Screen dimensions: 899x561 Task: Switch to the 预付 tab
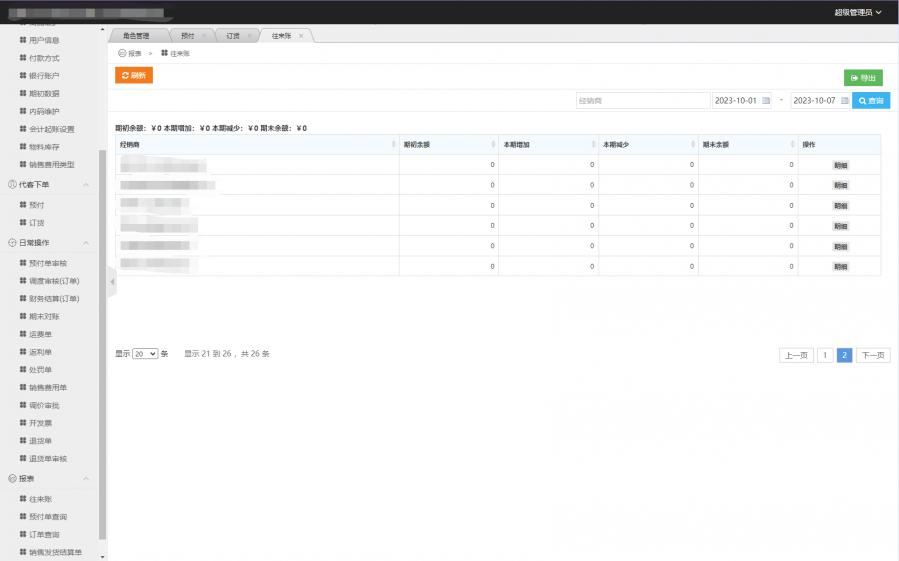[x=188, y=36]
